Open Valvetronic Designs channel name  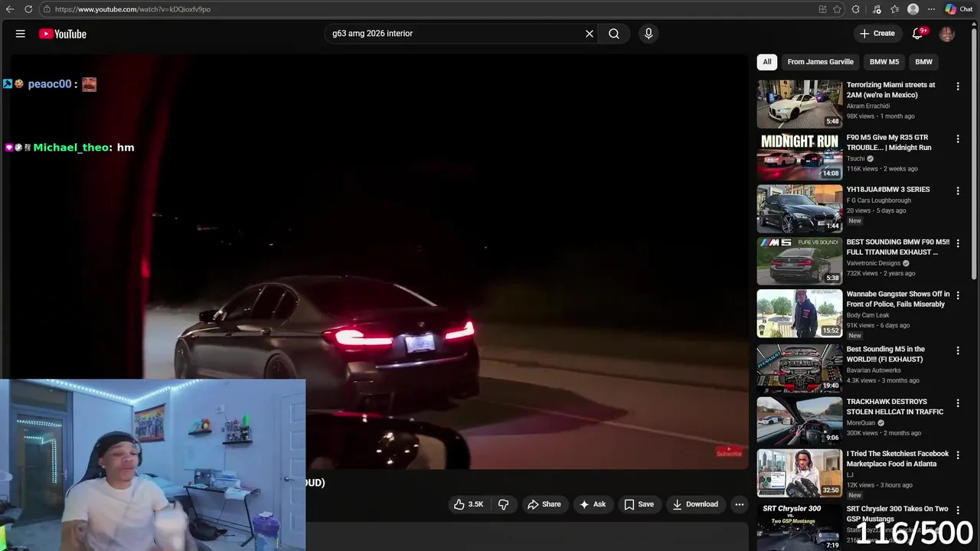pos(874,263)
